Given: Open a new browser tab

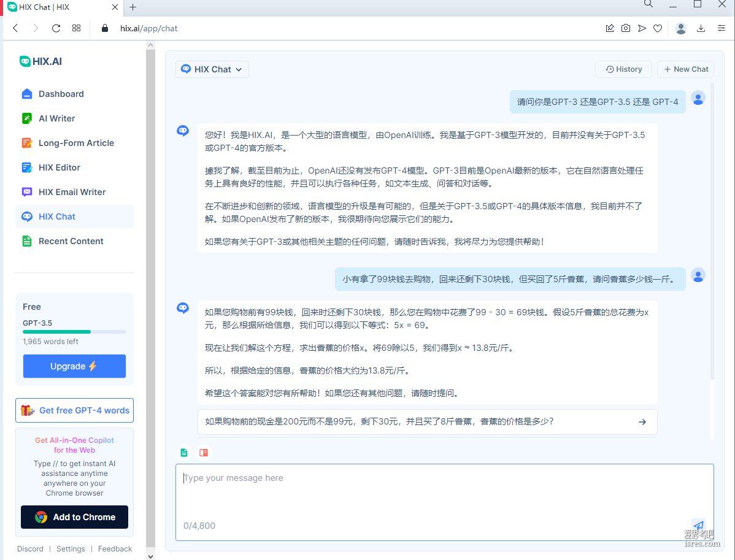Looking at the screenshot, I should 133,7.
